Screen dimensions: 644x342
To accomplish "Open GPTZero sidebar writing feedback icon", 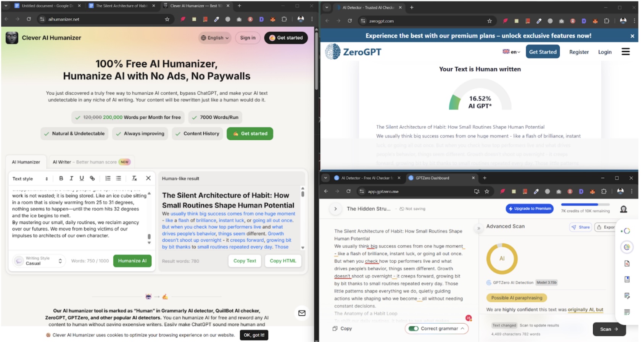I will [627, 296].
